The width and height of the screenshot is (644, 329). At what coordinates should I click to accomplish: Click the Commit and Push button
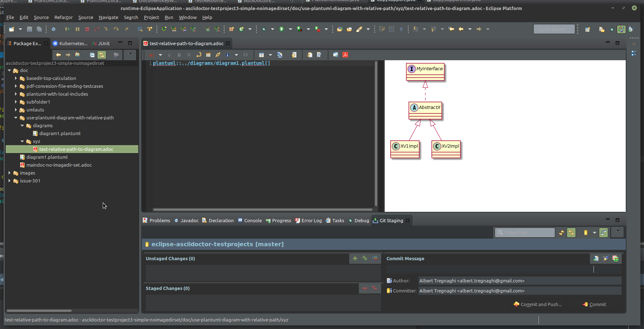(x=538, y=304)
